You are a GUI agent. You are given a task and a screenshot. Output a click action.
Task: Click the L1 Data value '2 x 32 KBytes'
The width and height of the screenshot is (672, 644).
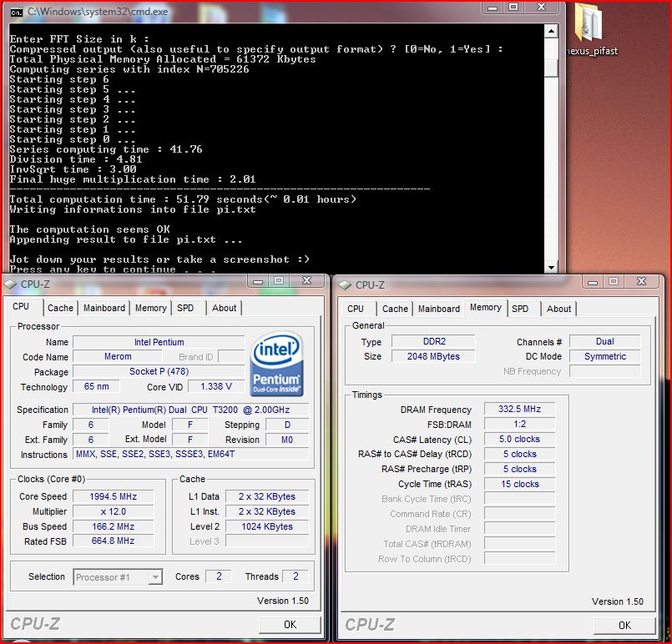(x=267, y=496)
